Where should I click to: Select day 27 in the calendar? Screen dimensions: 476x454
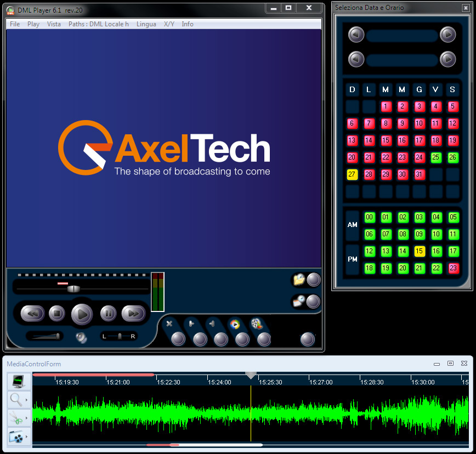(x=352, y=174)
